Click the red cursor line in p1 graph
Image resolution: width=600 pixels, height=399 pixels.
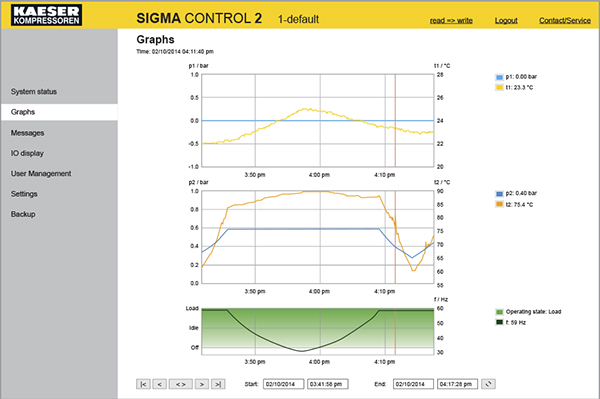point(395,121)
